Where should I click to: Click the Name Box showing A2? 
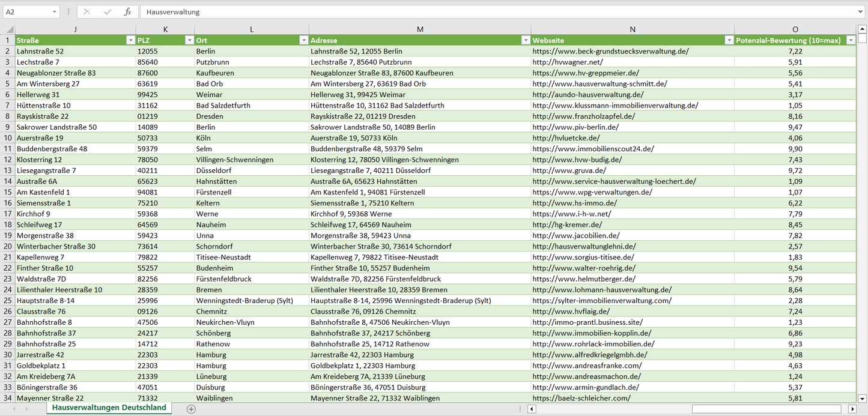[27, 12]
